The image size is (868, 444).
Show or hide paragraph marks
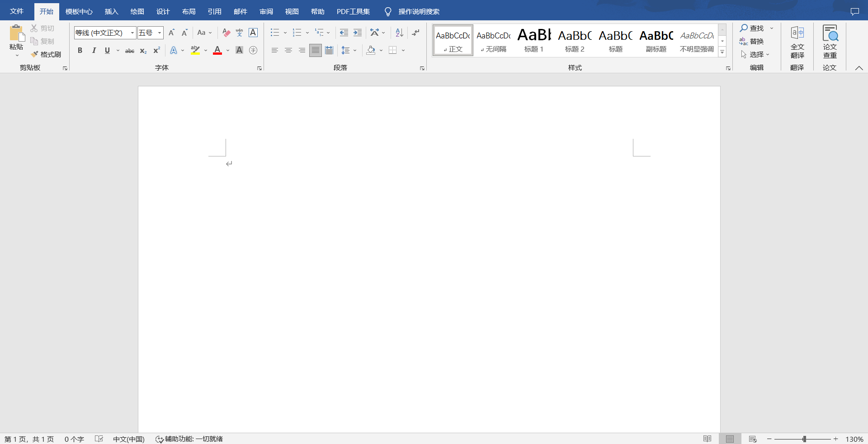[416, 33]
